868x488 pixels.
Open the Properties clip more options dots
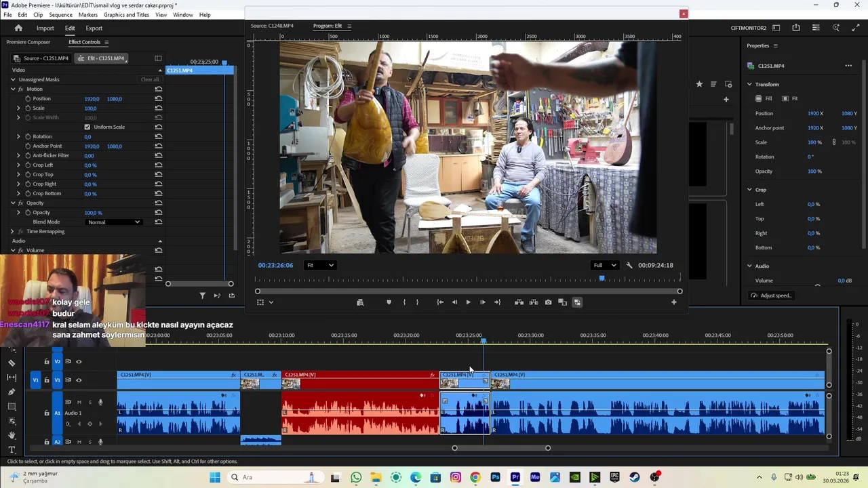(x=848, y=66)
